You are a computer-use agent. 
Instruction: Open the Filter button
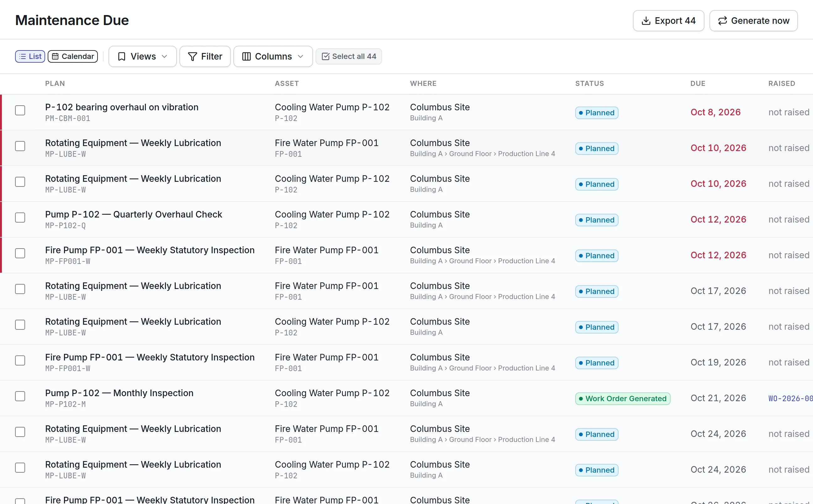pyautogui.click(x=205, y=57)
